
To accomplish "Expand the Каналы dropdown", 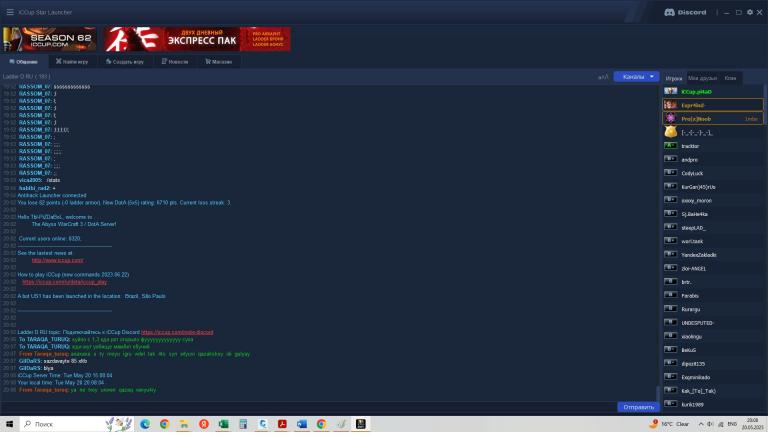I will point(636,77).
